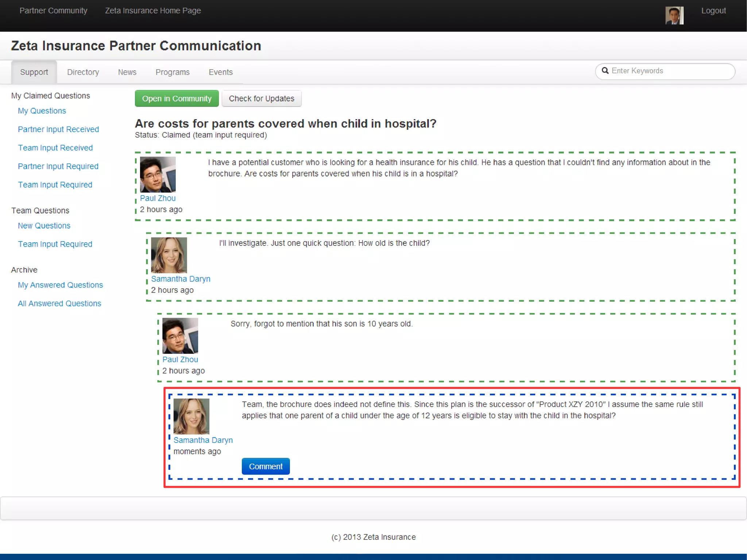The width and height of the screenshot is (747, 560).
Task: Click Partner Community in top bar
Action: tap(53, 11)
